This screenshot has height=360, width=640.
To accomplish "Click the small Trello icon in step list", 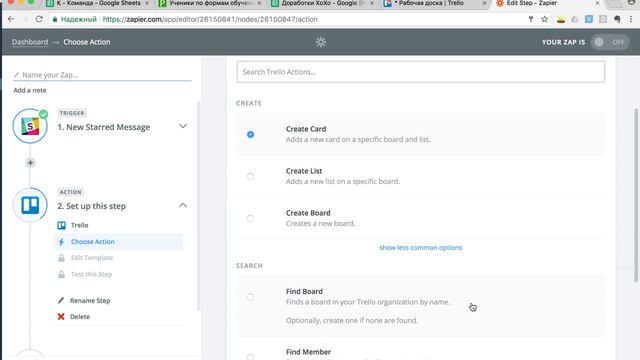I will click(x=61, y=225).
